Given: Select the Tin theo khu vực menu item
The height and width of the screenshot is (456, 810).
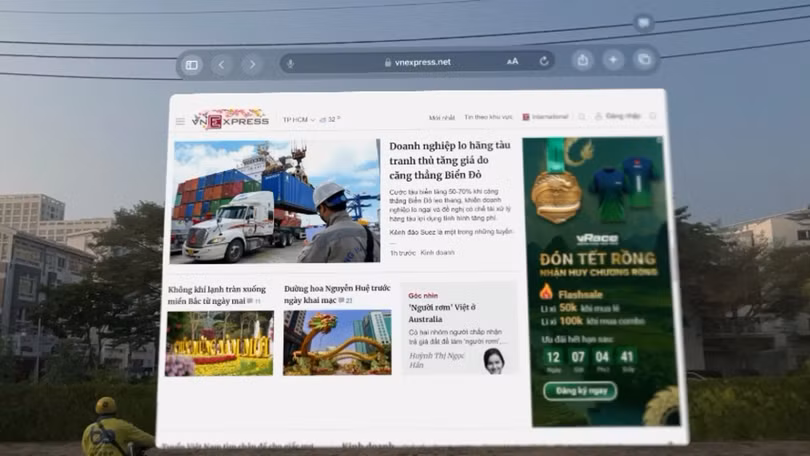Looking at the screenshot, I should coord(487,118).
